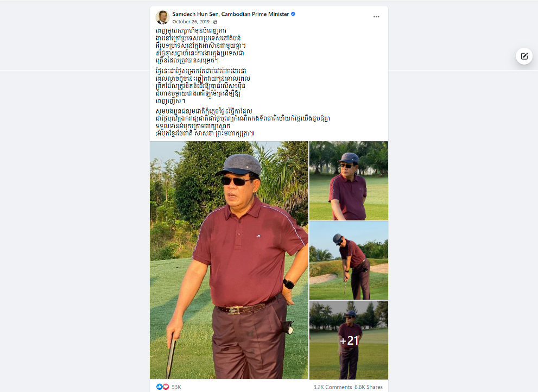
Task: Click the +21 overlay count text
Action: tap(349, 340)
